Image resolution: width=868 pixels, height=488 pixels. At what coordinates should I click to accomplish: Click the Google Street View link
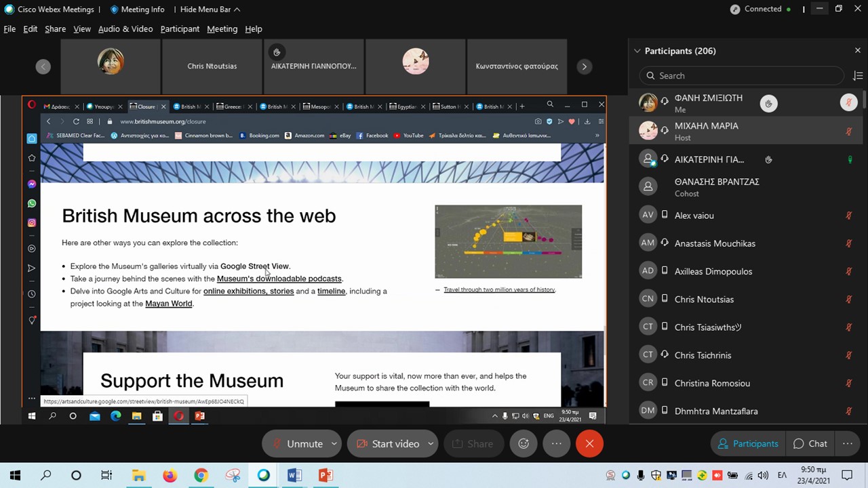pyautogui.click(x=254, y=266)
